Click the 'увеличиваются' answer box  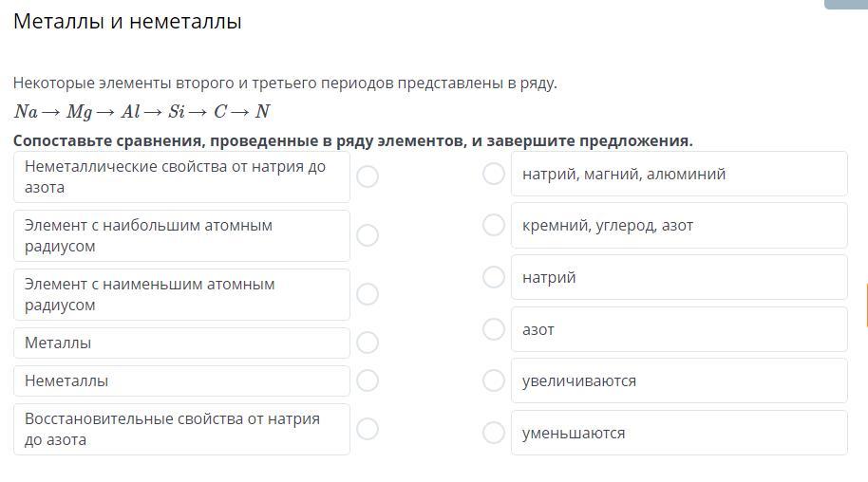point(678,380)
